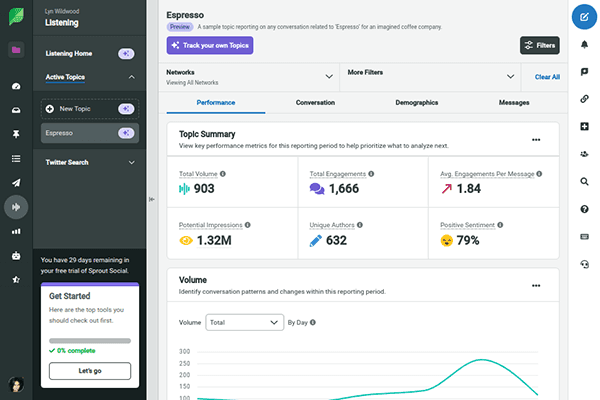Screen dimensions: 600x400
Task: Open the pinned tasks pin icon
Action: [16, 134]
